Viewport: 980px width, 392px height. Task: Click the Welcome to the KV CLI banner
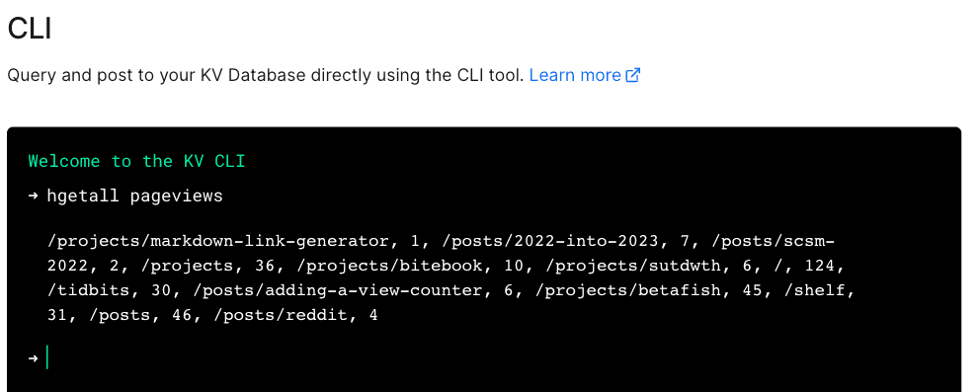pos(137,161)
